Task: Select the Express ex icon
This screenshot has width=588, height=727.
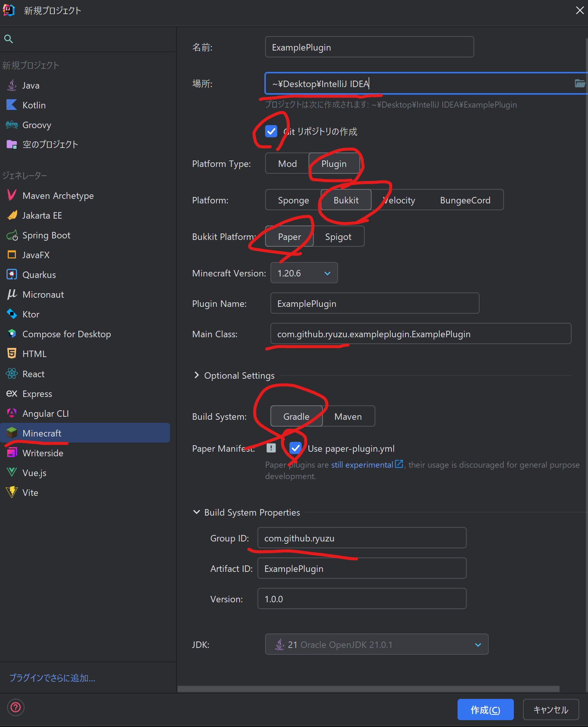Action: (x=12, y=394)
